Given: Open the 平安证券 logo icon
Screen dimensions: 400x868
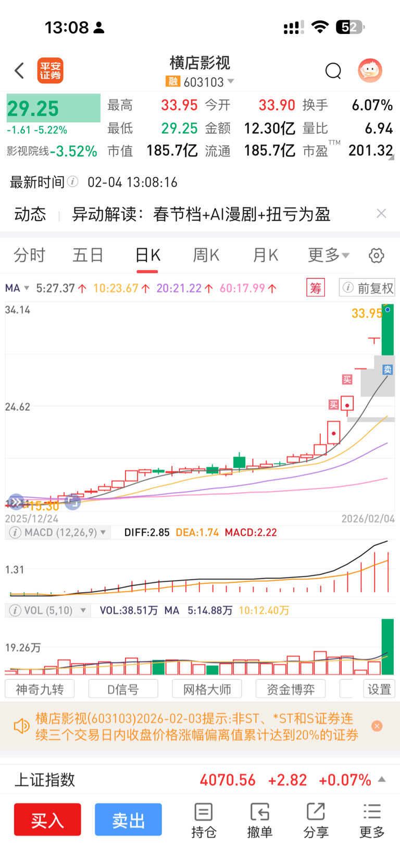Looking at the screenshot, I should [50, 70].
